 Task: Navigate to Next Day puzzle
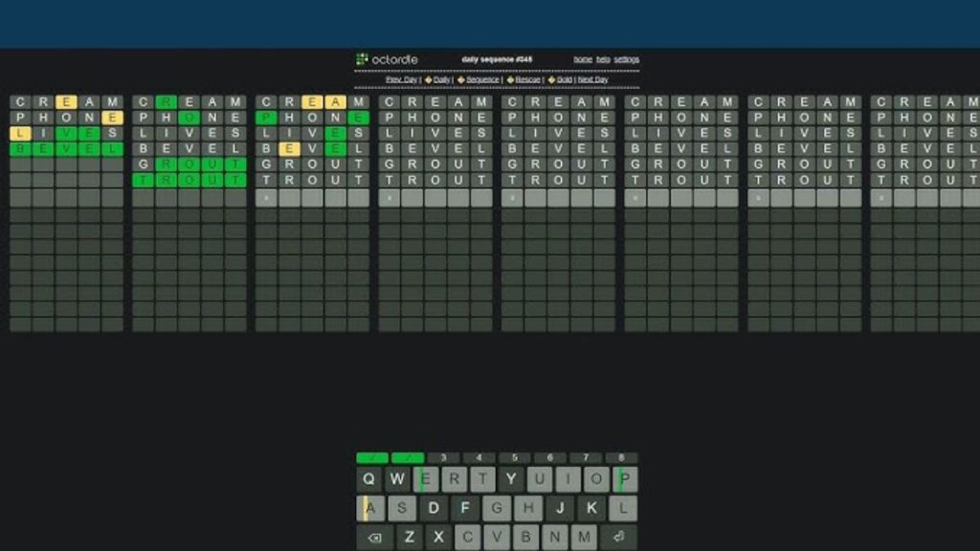click(x=592, y=79)
